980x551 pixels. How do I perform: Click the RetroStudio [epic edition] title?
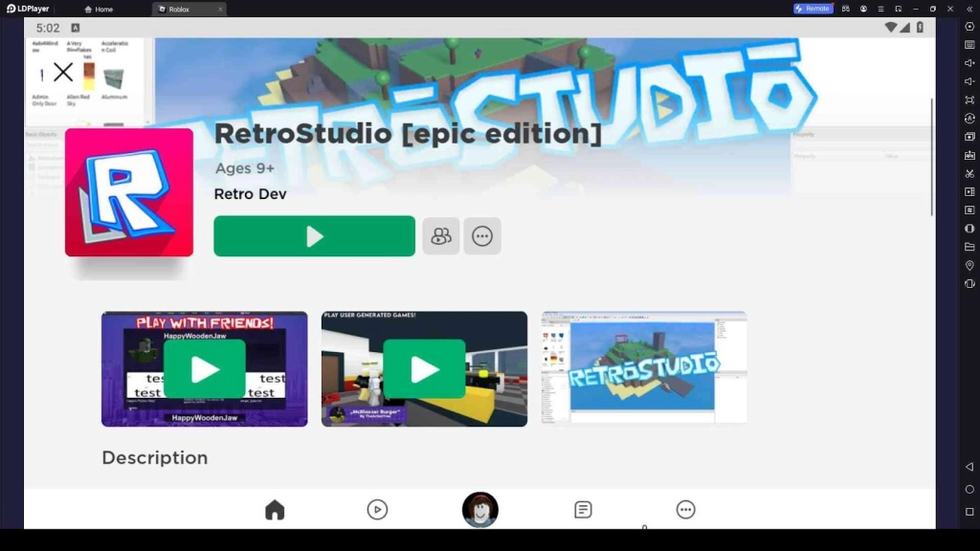[x=408, y=134]
